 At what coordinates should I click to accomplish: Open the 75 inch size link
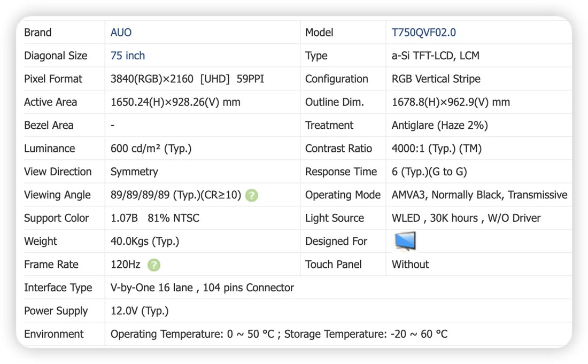tap(128, 56)
